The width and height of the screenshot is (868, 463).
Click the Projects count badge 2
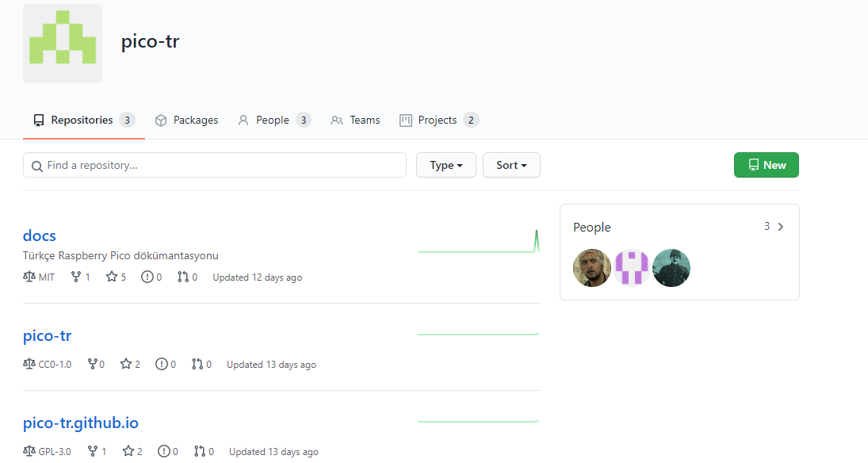tap(471, 121)
